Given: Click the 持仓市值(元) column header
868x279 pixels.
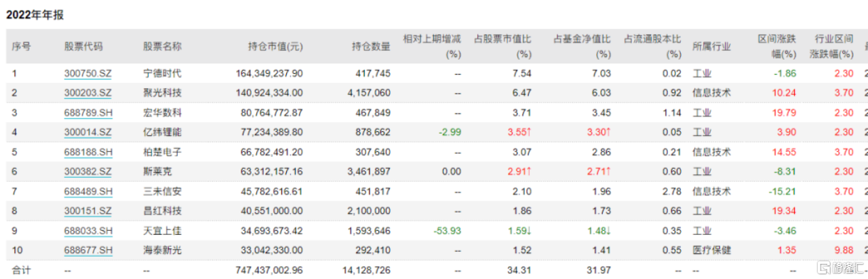Looking at the screenshot, I should click(x=275, y=46).
